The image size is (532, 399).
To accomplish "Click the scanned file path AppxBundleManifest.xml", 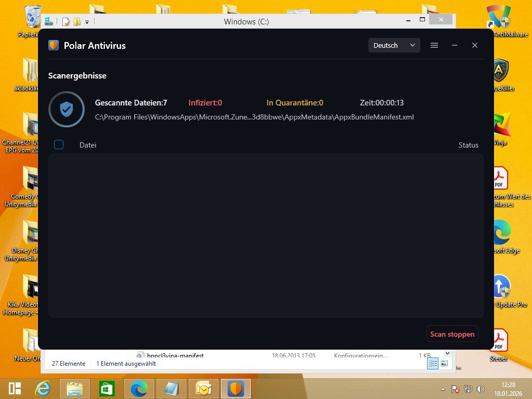I will tap(254, 117).
